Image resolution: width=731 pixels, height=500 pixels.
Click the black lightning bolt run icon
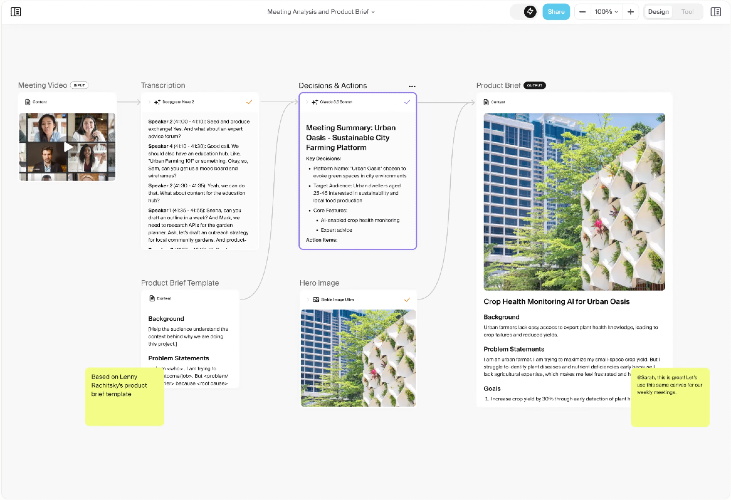point(530,12)
